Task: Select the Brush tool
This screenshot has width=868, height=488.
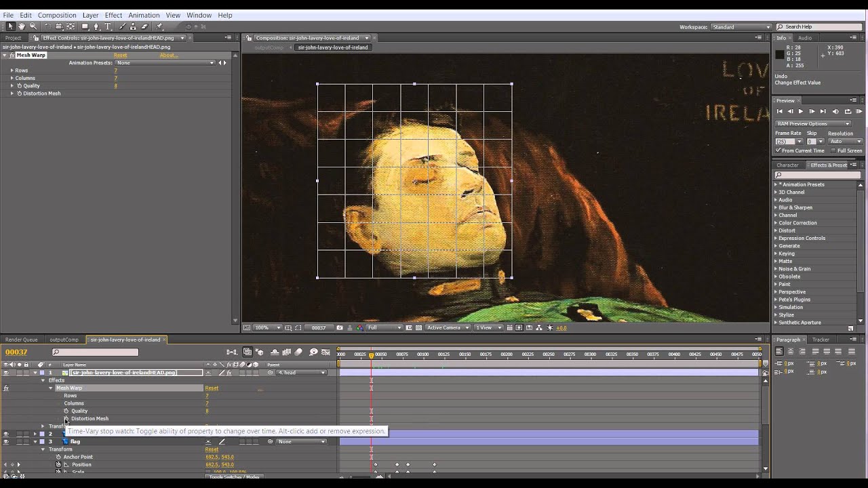Action: [x=123, y=26]
